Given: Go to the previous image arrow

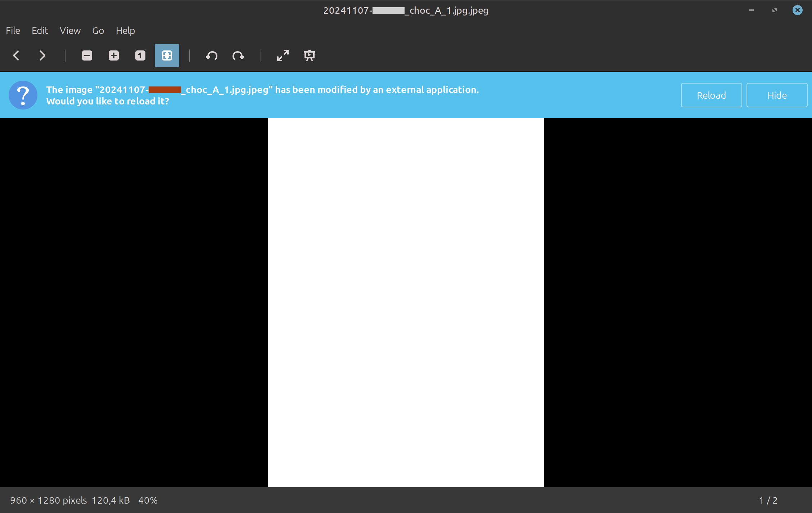Looking at the screenshot, I should (16, 55).
